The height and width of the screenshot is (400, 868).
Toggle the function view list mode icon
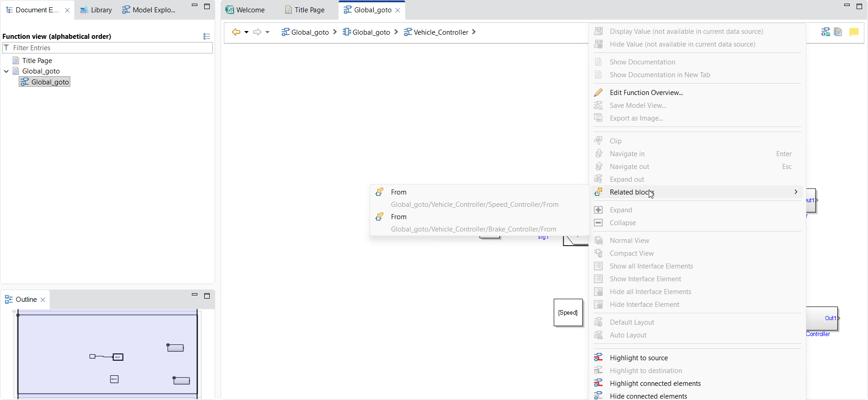pos(206,36)
